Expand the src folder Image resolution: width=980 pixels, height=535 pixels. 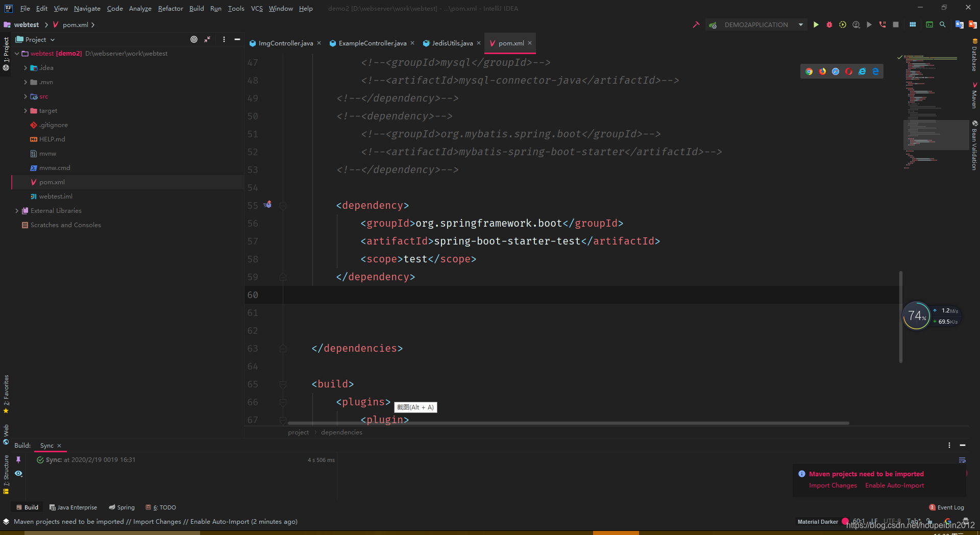[26, 96]
